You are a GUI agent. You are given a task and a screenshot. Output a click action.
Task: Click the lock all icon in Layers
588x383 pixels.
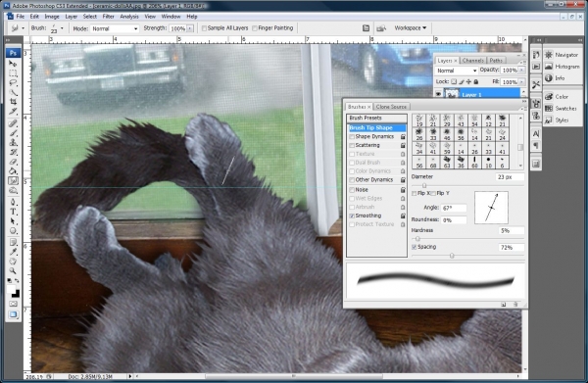pyautogui.click(x=476, y=81)
